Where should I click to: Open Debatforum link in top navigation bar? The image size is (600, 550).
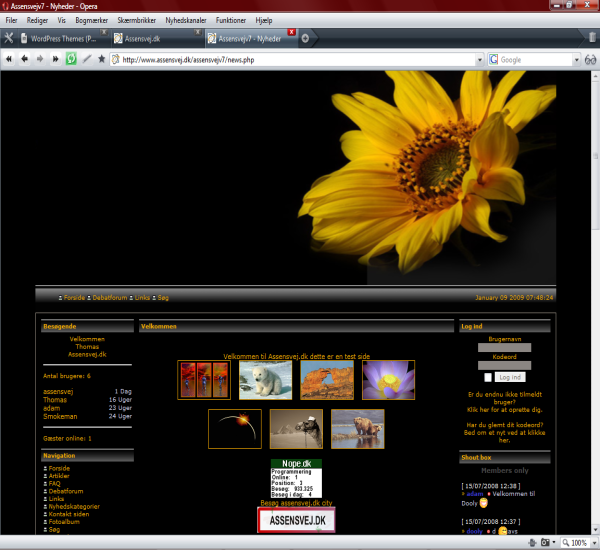click(109, 297)
